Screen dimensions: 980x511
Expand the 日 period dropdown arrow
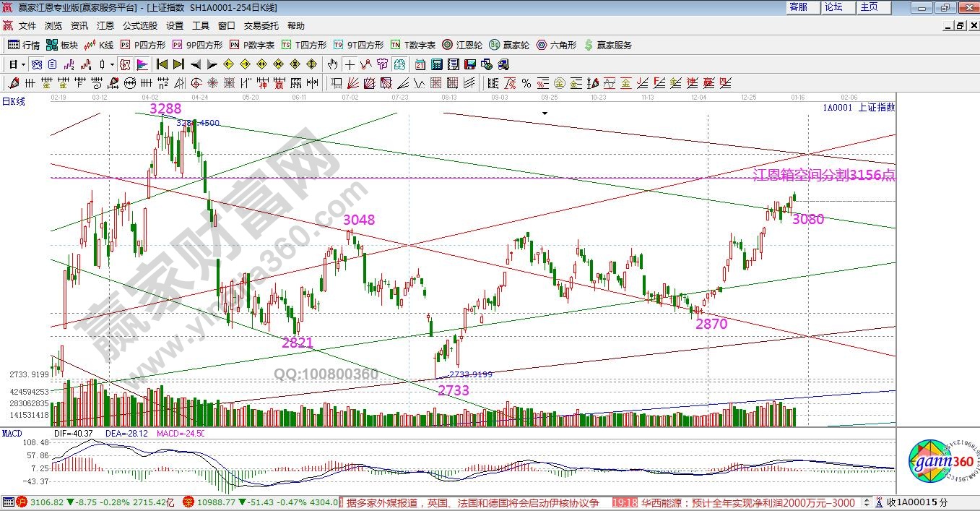pyautogui.click(x=23, y=64)
